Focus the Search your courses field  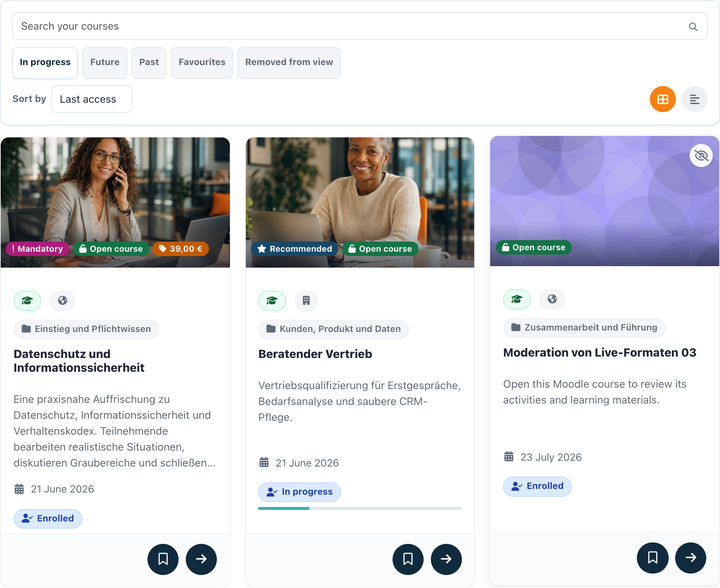pos(360,26)
